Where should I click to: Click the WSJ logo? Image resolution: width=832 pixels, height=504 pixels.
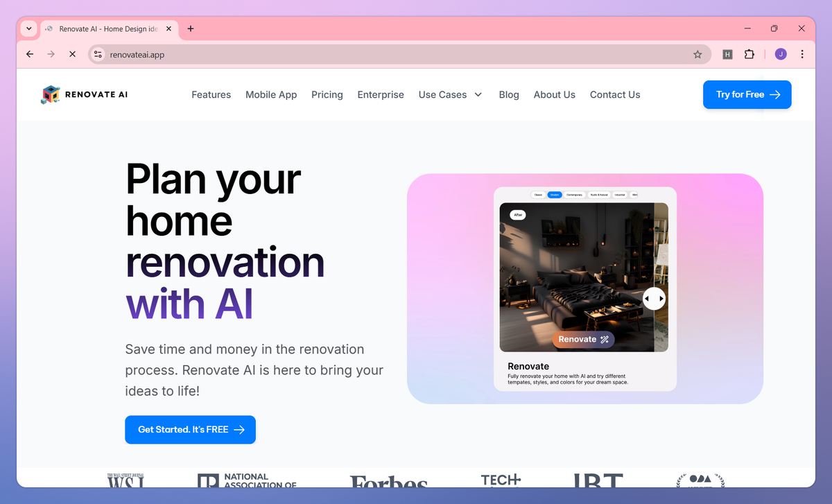(x=126, y=480)
